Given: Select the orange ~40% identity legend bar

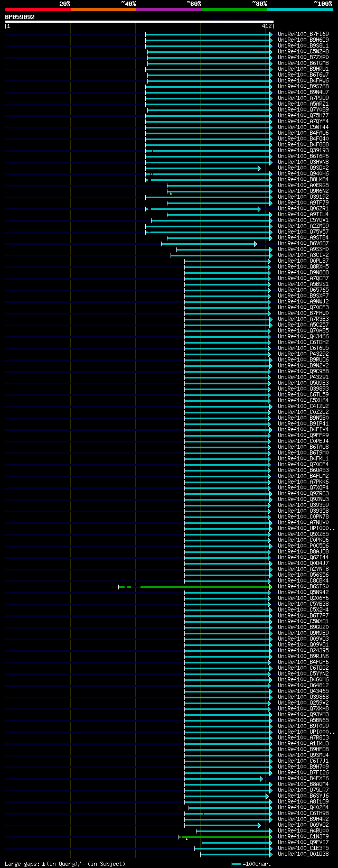Looking at the screenshot, I should (x=103, y=9).
